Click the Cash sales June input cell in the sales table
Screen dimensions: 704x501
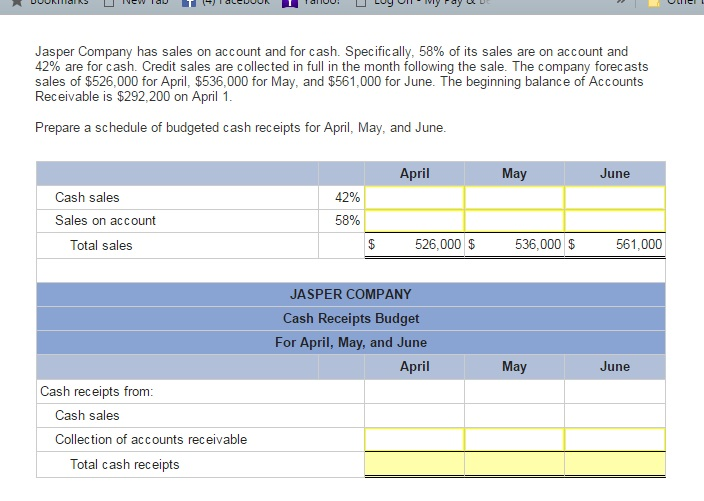point(615,198)
